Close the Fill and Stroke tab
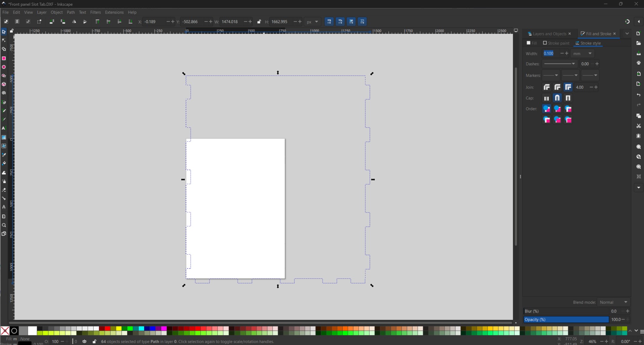The height and width of the screenshot is (345, 644). coord(614,34)
